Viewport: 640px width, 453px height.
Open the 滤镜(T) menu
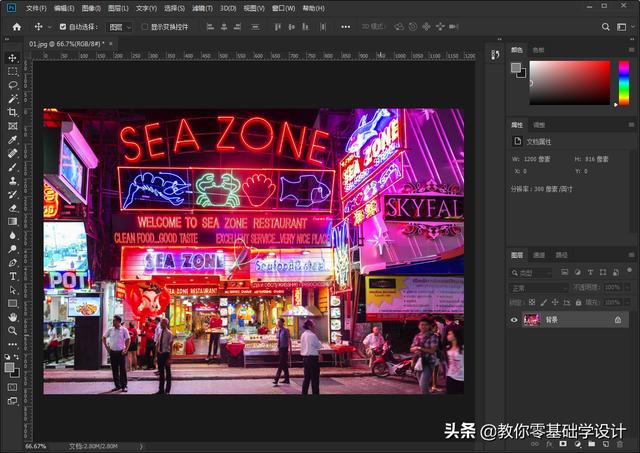pyautogui.click(x=202, y=8)
